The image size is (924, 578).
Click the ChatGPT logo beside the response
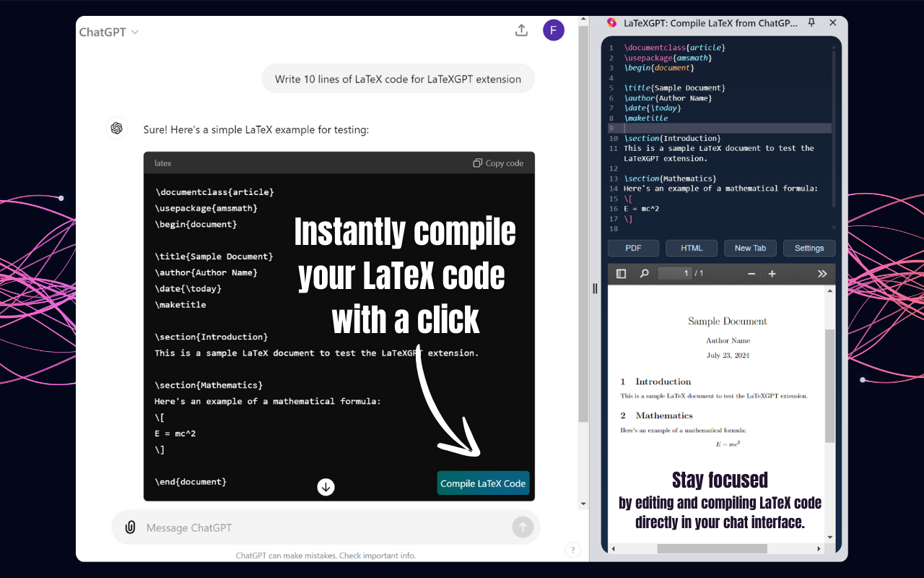tap(116, 129)
